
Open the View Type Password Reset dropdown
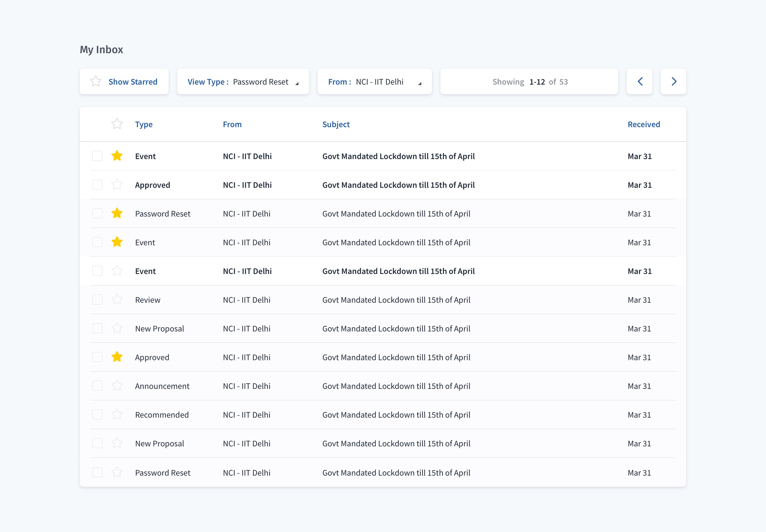pos(243,81)
